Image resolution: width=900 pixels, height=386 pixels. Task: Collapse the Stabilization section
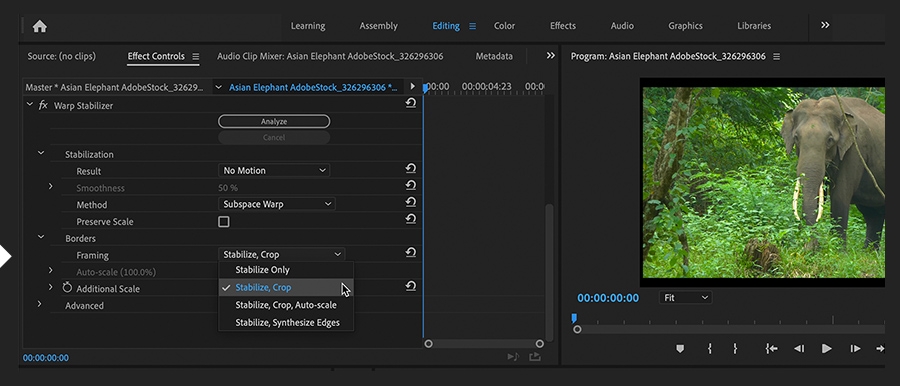(41, 153)
